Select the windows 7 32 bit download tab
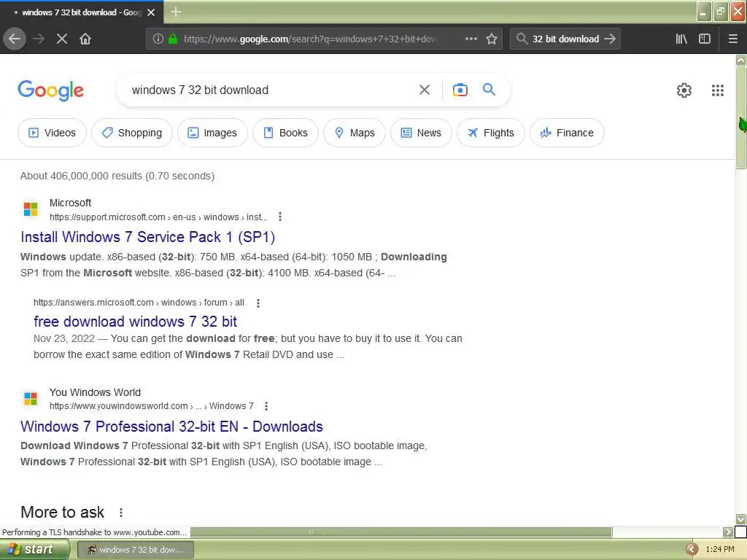This screenshot has height=560, width=747. point(82,12)
